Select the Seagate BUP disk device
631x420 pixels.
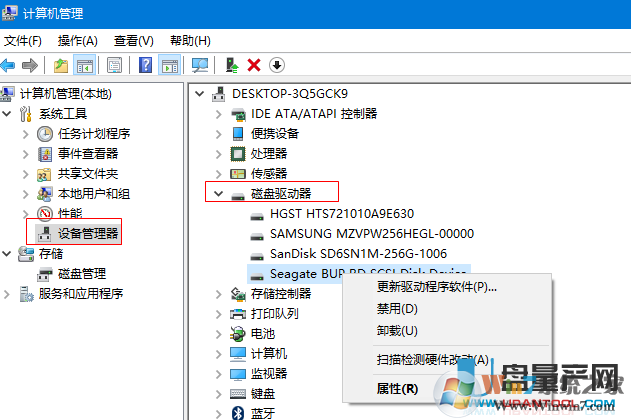coord(306,274)
